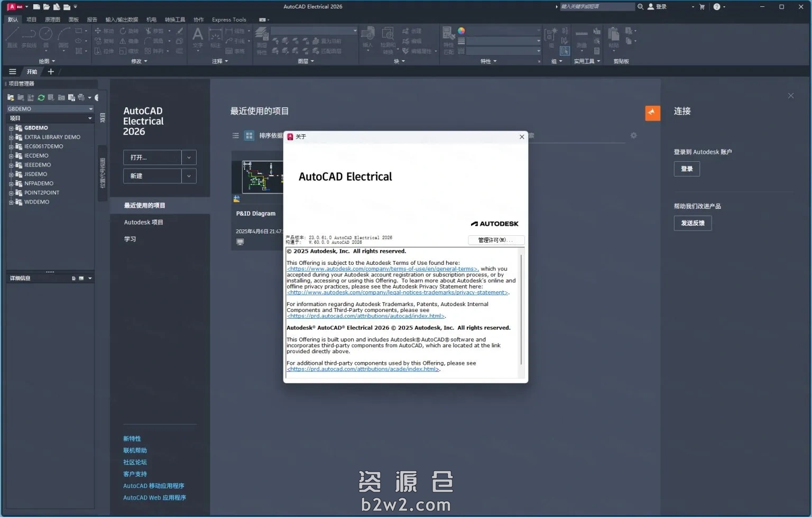
Task: Click the 管理许可 button in About dialog
Action: pyautogui.click(x=496, y=240)
